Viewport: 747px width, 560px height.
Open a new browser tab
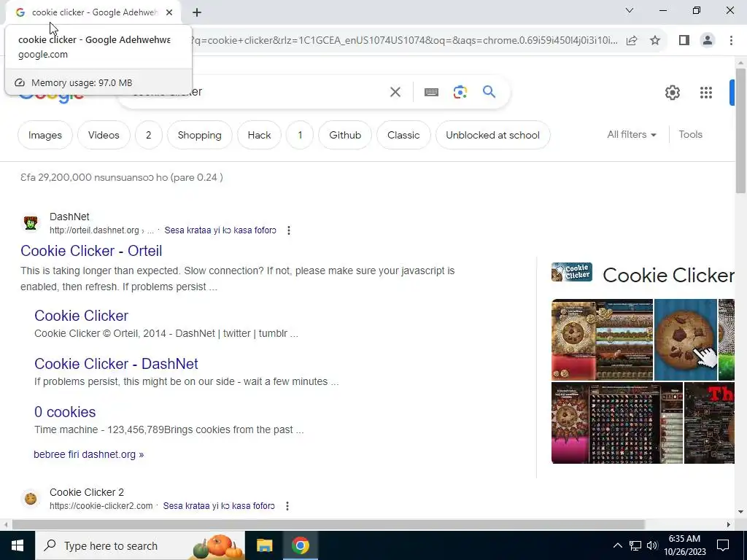pyautogui.click(x=197, y=12)
